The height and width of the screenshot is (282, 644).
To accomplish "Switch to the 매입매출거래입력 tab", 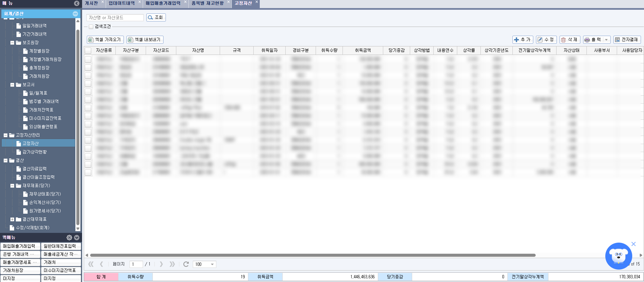I will click(163, 3).
